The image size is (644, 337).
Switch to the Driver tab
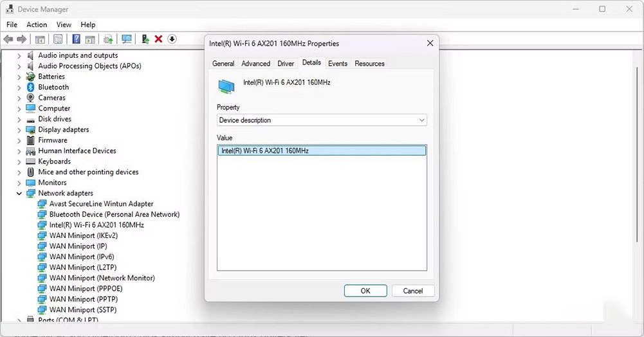coord(286,64)
